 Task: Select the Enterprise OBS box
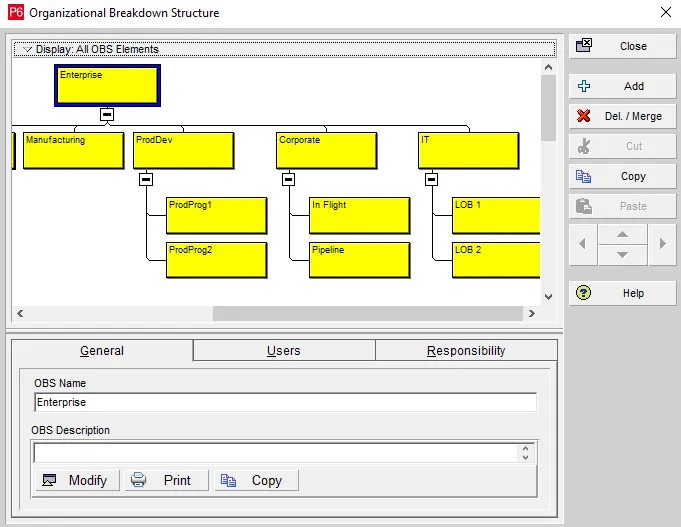(107, 86)
